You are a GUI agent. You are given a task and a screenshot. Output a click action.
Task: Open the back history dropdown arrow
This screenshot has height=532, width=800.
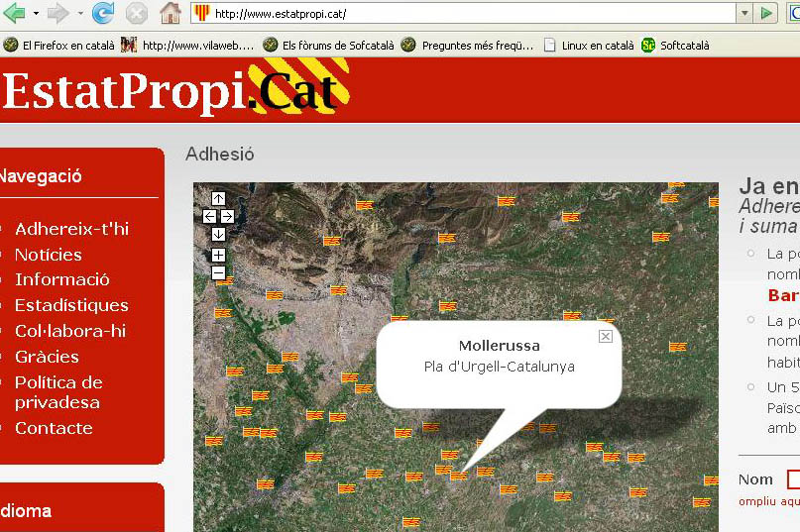pos(36,14)
